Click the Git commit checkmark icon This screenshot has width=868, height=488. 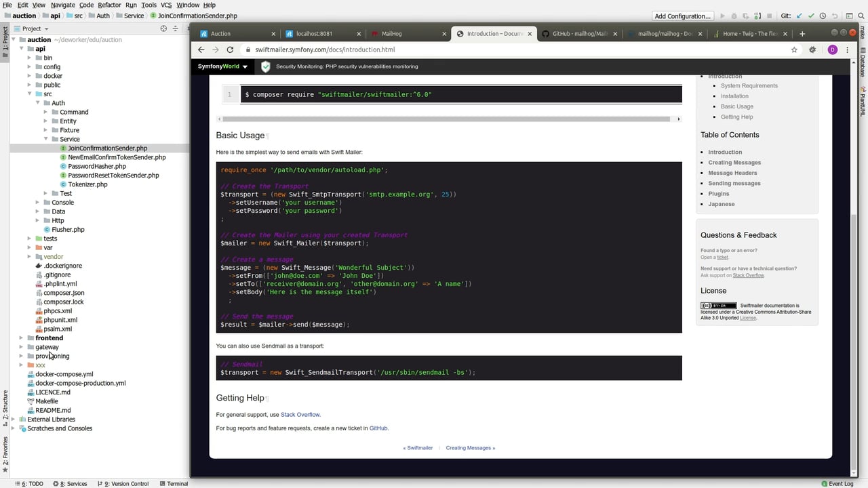(810, 16)
